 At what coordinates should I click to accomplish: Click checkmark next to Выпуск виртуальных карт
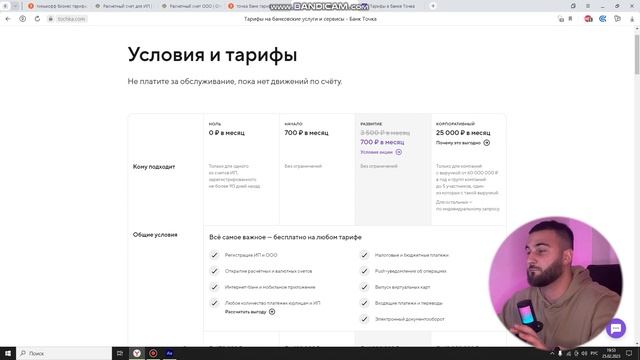(x=364, y=287)
